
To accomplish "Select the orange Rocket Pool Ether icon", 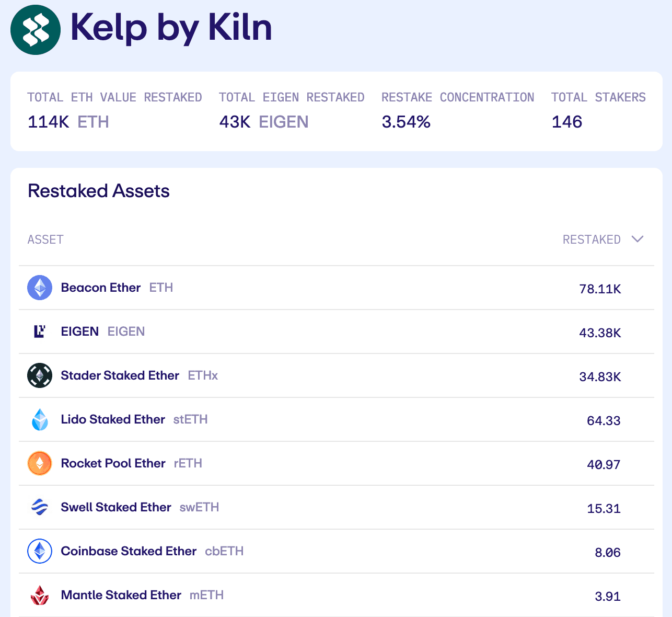I will click(40, 463).
